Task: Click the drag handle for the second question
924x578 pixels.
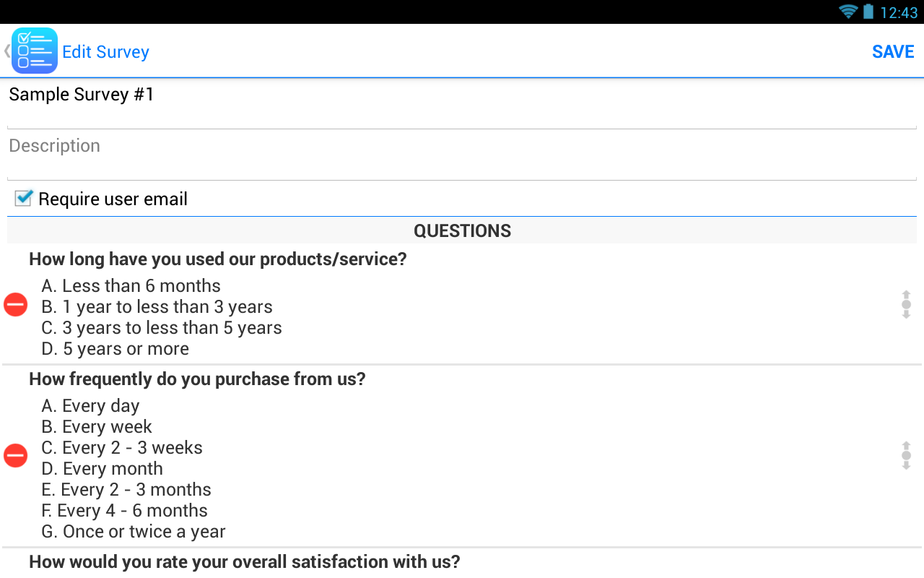Action: pos(905,455)
